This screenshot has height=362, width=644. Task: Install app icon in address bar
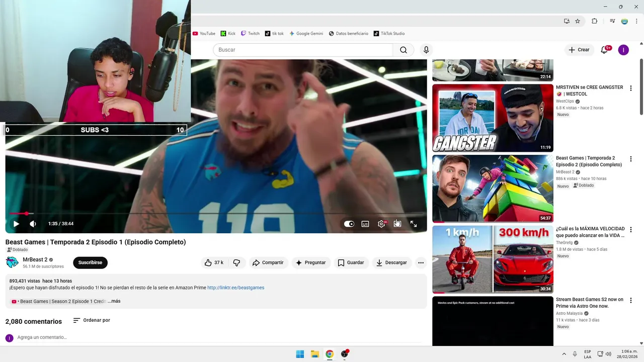[x=567, y=21]
